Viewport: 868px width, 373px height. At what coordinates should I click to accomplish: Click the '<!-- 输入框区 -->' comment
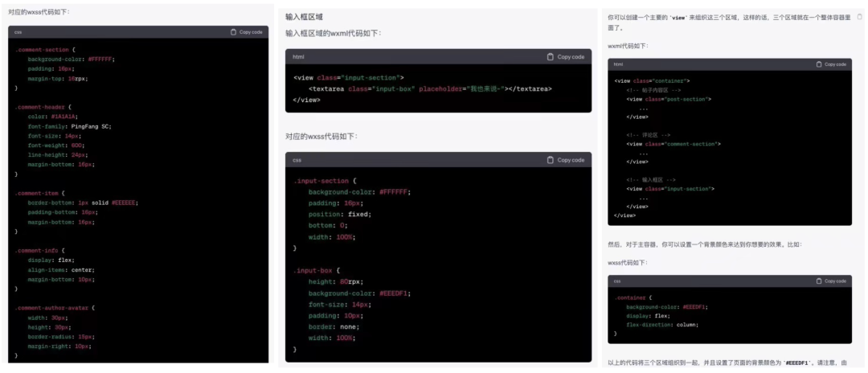click(651, 180)
